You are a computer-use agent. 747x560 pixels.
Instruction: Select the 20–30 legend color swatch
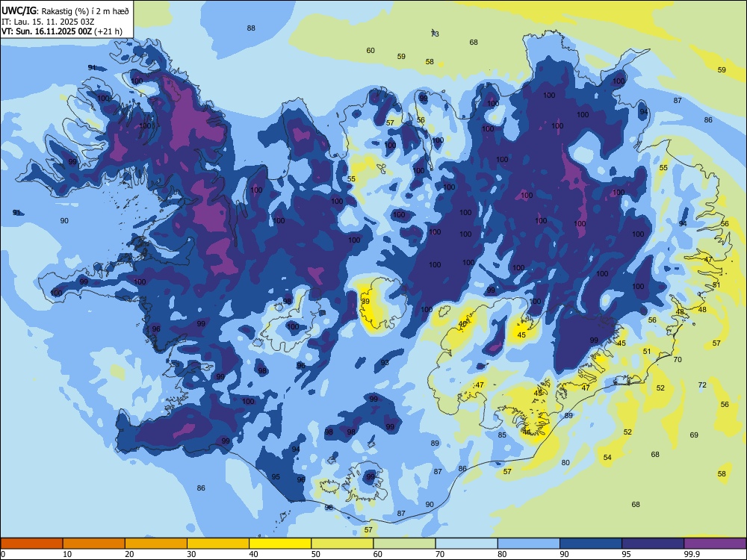156,544
